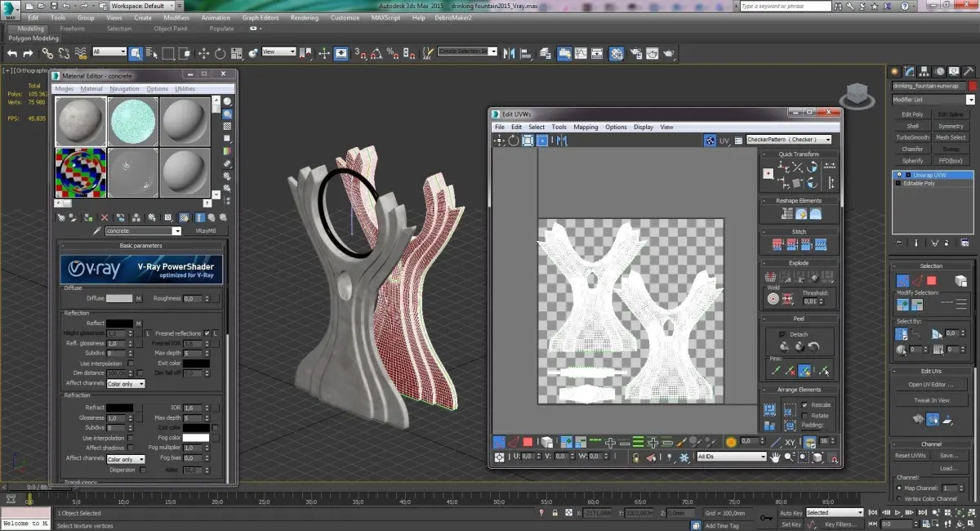
Task: Click the Undo arrow in the main toolbar
Action: coord(11,53)
